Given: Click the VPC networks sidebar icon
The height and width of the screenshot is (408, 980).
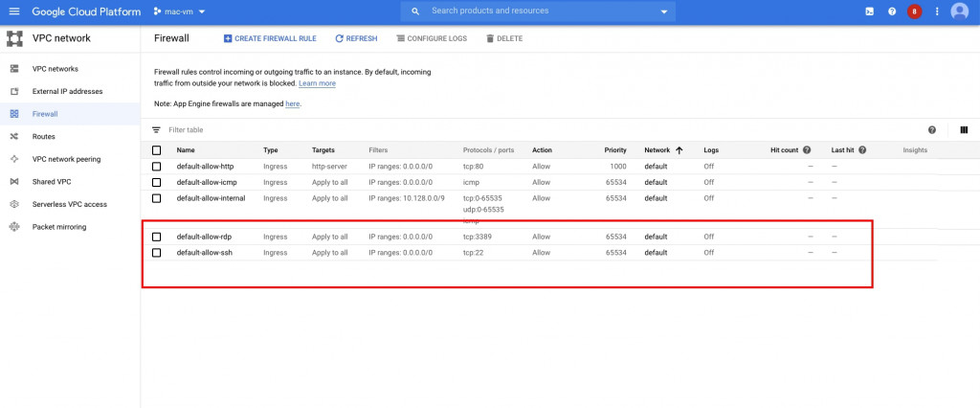Looking at the screenshot, I should 14,69.
